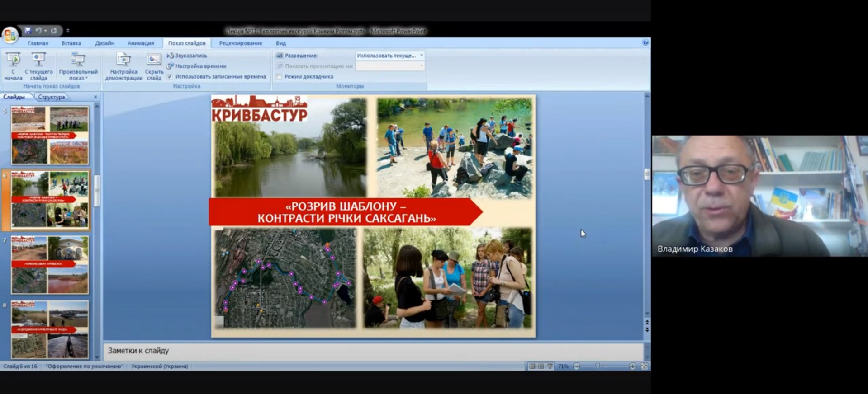
Task: Open 'Настройка демонстрации' settings
Action: click(123, 66)
